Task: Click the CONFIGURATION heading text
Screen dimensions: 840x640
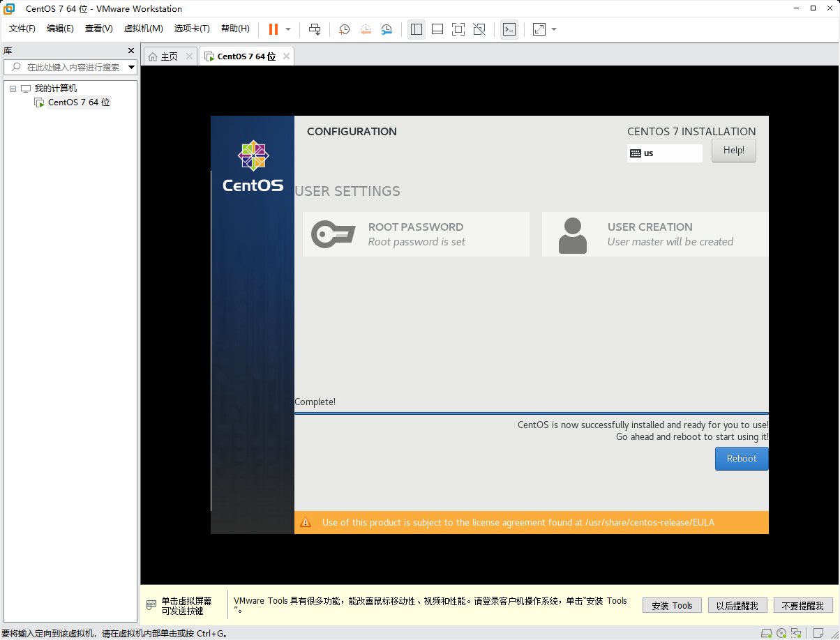Action: pyautogui.click(x=352, y=131)
